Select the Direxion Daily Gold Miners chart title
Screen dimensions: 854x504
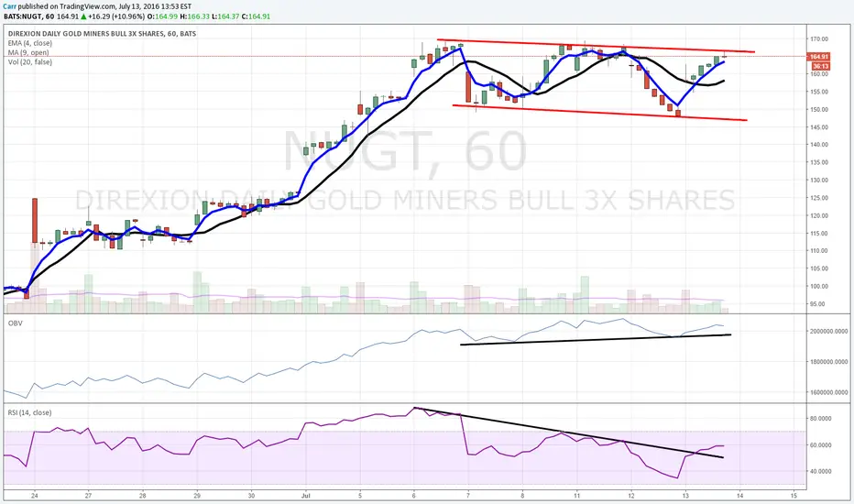click(102, 34)
